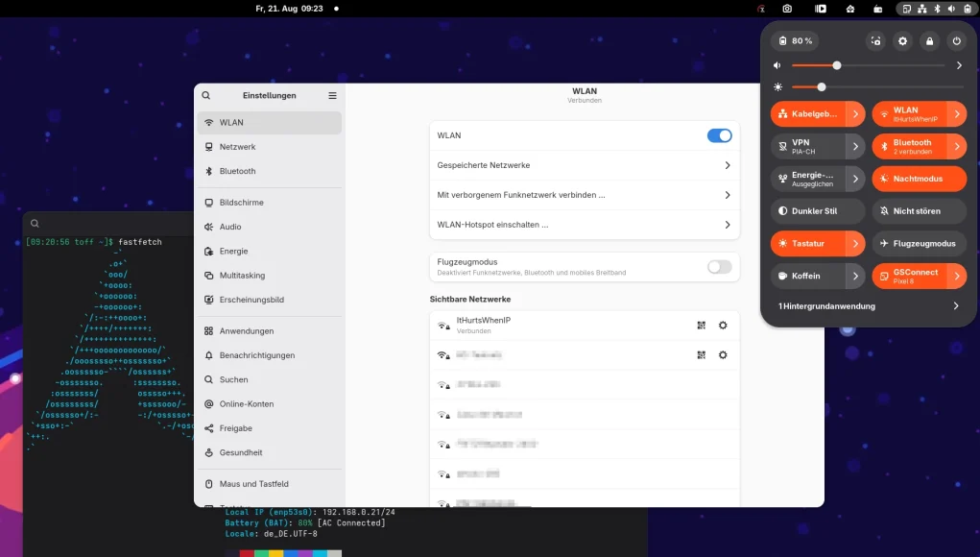Open the Bluetooth settings page in sidebar

pos(270,171)
